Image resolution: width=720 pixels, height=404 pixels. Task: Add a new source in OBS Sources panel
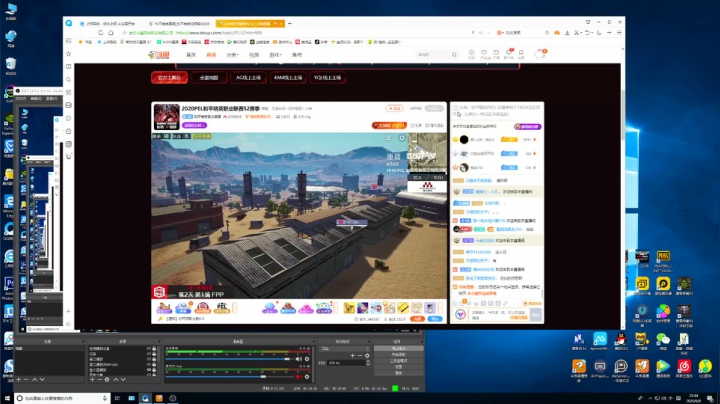pos(92,379)
